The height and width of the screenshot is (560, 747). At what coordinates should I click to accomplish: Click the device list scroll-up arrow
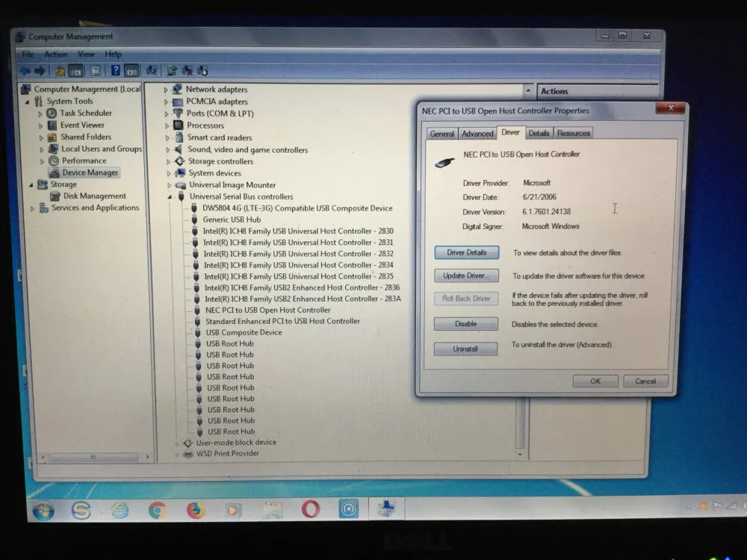[x=528, y=90]
